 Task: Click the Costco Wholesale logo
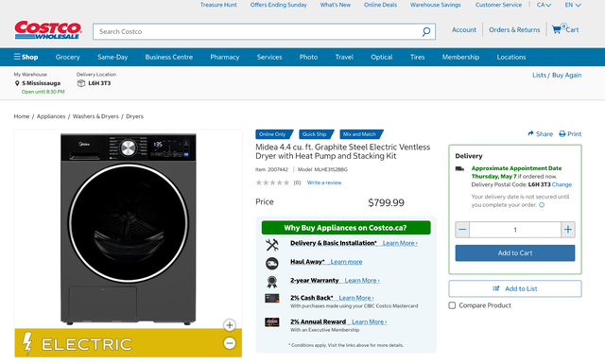(x=48, y=30)
